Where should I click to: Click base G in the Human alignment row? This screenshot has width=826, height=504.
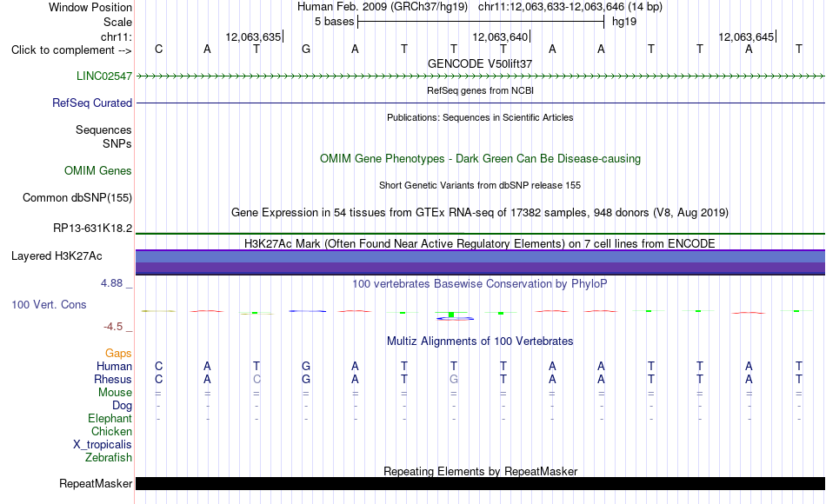click(x=306, y=366)
